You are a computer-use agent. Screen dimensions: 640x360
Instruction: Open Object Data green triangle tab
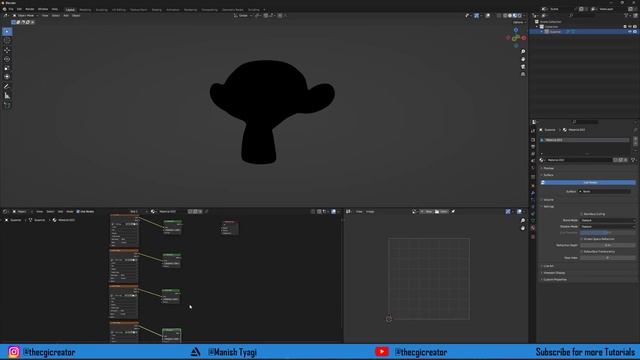533,221
